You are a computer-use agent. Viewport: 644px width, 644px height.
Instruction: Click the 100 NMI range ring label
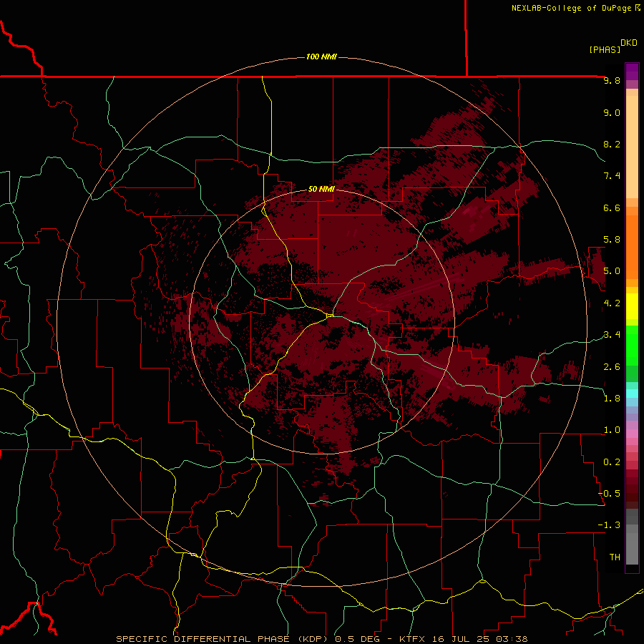click(x=321, y=57)
